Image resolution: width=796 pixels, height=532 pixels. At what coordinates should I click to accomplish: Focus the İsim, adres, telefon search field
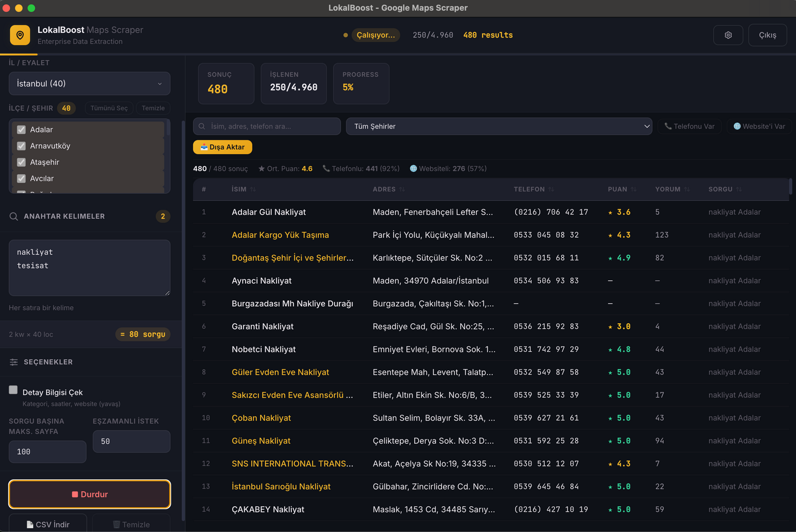click(x=267, y=126)
